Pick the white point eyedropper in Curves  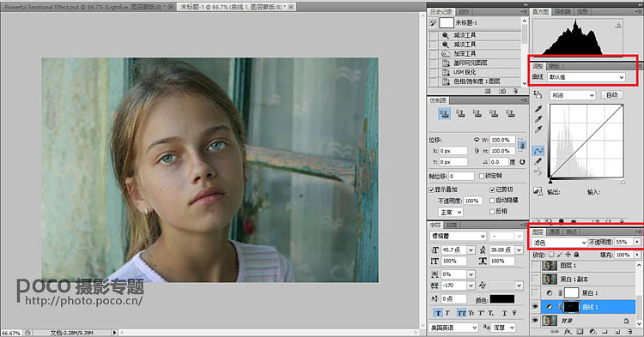(x=538, y=129)
